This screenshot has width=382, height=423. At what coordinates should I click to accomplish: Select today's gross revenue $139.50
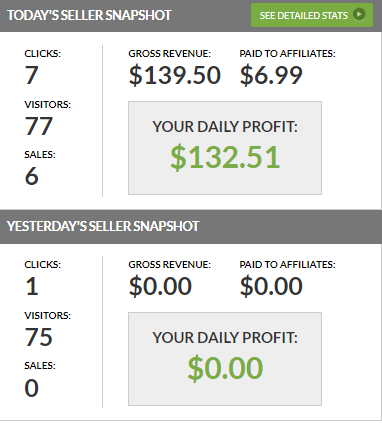(175, 75)
